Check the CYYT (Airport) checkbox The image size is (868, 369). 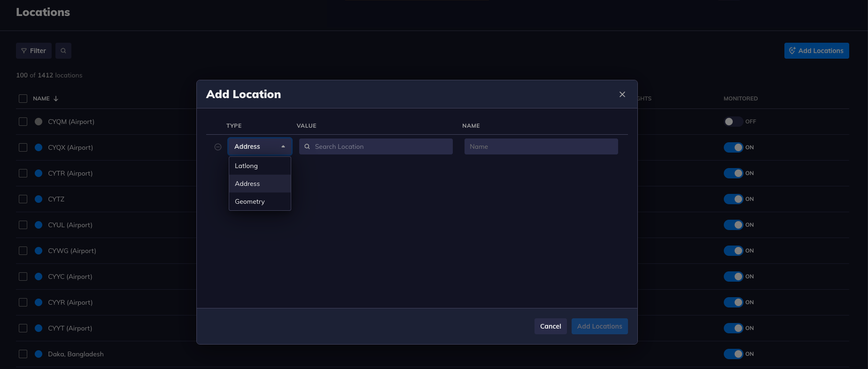point(23,328)
